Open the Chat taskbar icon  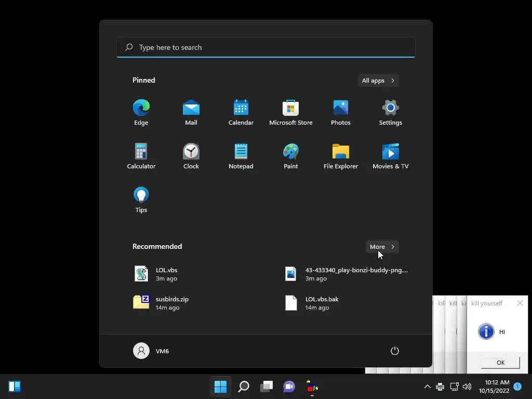click(289, 387)
